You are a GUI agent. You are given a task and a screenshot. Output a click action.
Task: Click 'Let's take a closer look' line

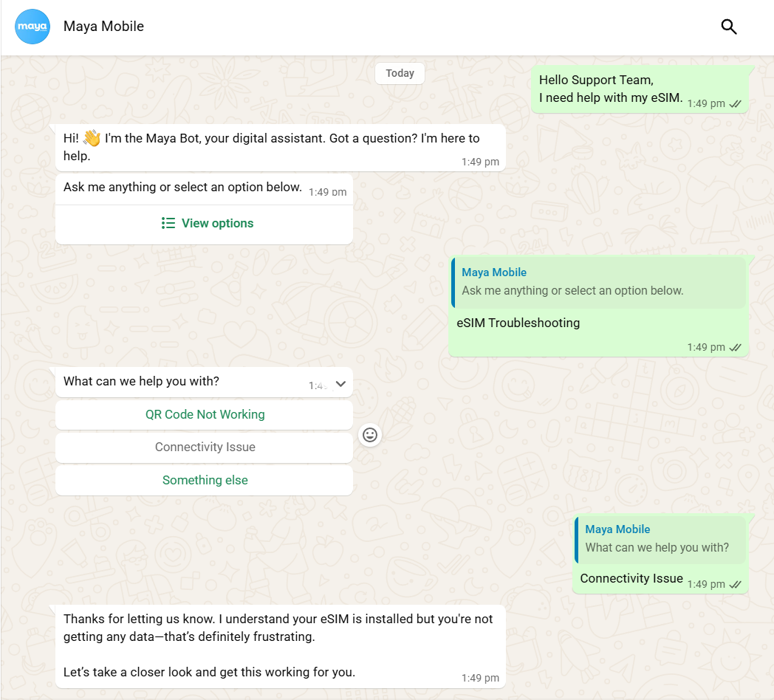tap(209, 673)
